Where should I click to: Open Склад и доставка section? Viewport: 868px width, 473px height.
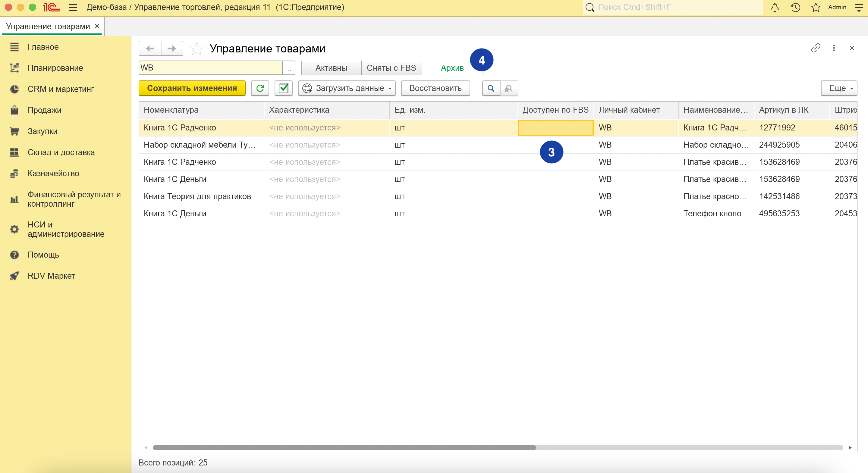tap(61, 152)
